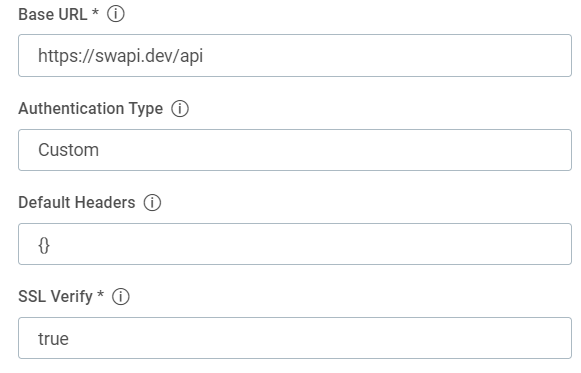581x373 pixels.
Task: Click the true value text
Action: (x=53, y=339)
